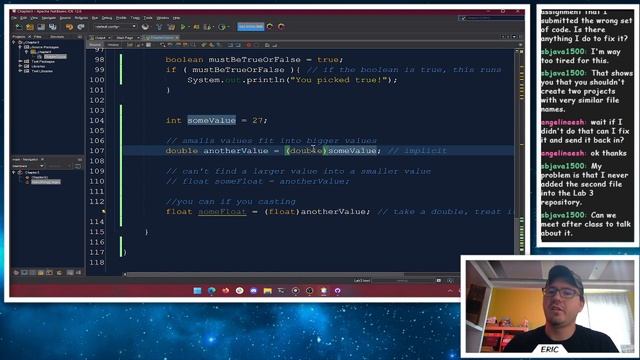
Task: Open File Explorer from the taskbar
Action: pos(268,291)
